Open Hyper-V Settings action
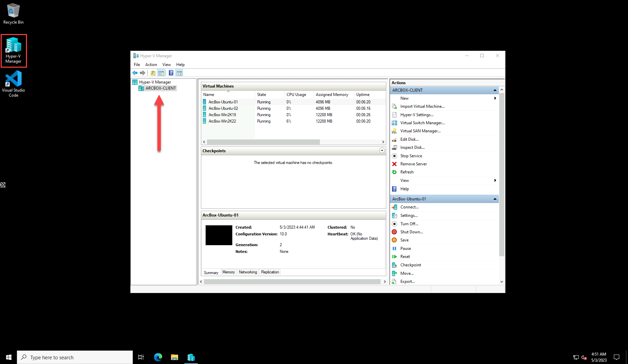This screenshot has height=364, width=628. tap(417, 115)
